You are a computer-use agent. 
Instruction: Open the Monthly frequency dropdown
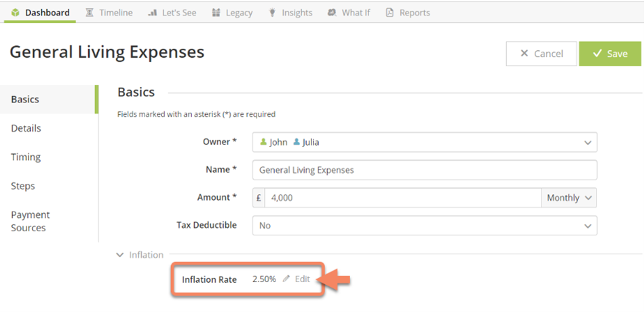coord(569,197)
